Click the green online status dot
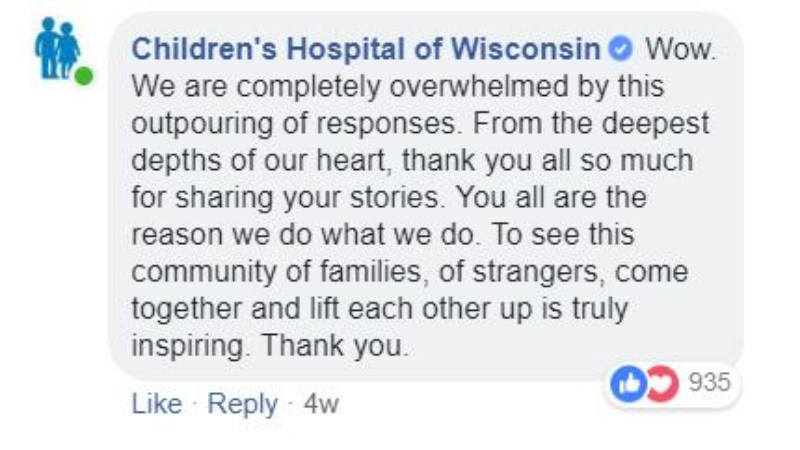Image resolution: width=800 pixels, height=450 pixels. [x=82, y=73]
